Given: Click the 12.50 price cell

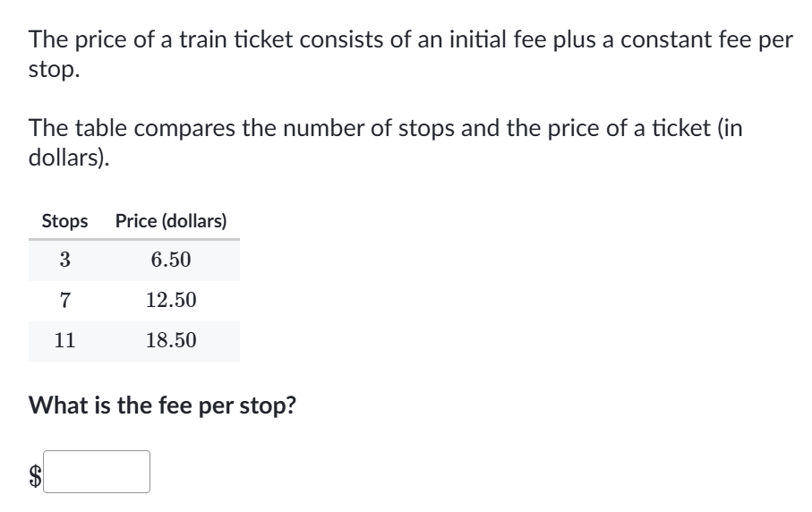Looking at the screenshot, I should tap(171, 300).
